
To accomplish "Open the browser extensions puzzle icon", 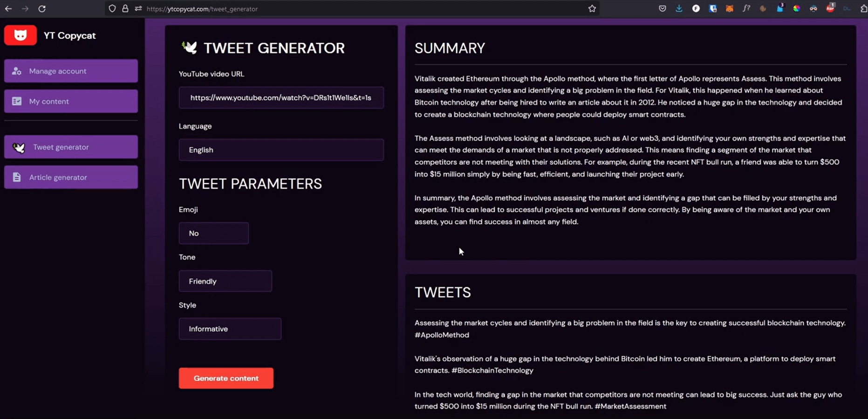I will pyautogui.click(x=863, y=9).
